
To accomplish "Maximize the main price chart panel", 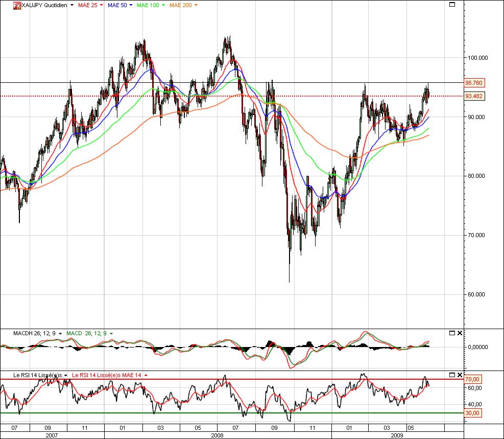I will [x=451, y=5].
